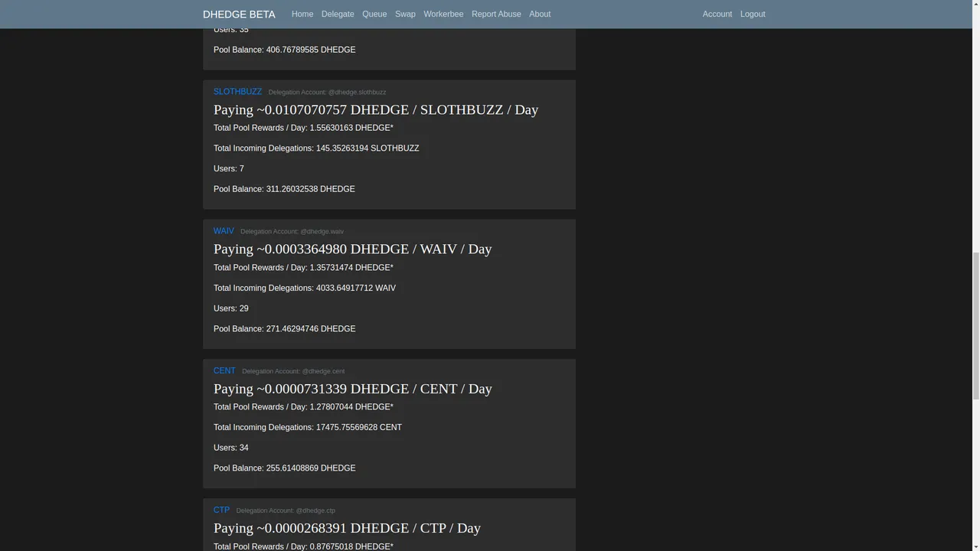Image resolution: width=980 pixels, height=551 pixels.
Task: Click the CTP paying rate heading
Action: click(347, 528)
